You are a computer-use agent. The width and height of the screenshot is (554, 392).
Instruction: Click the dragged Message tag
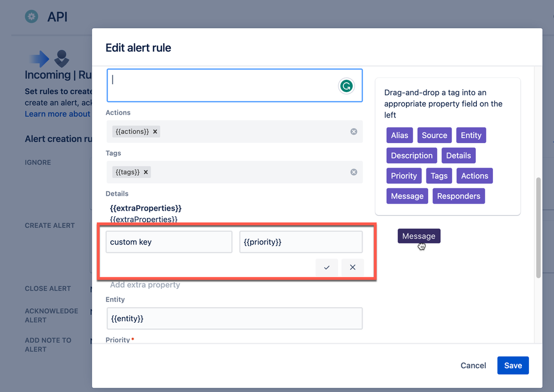(x=419, y=236)
